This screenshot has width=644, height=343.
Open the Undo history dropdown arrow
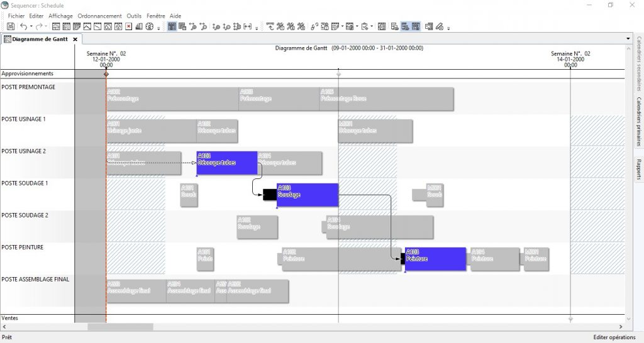[x=31, y=26]
